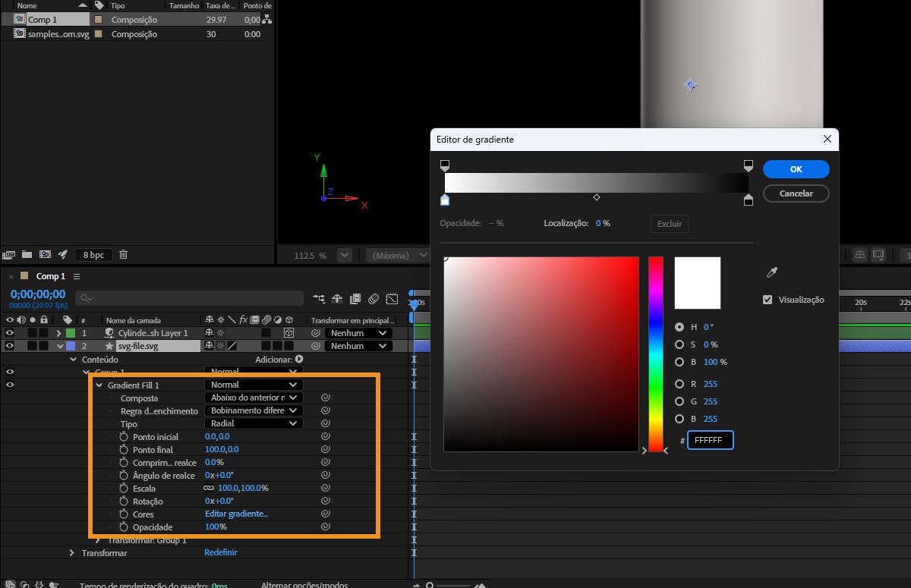Click the hex color input field
Viewport: 911px width, 588px height.
pyautogui.click(x=711, y=441)
